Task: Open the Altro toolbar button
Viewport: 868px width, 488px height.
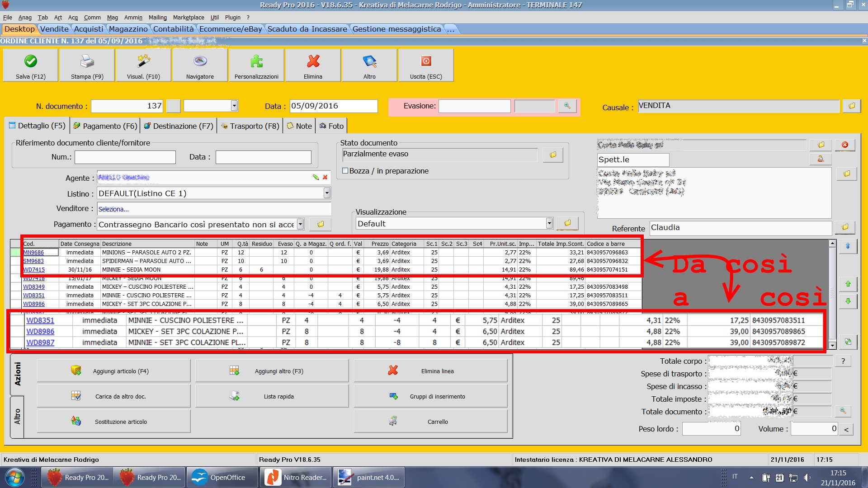Action: 369,66
